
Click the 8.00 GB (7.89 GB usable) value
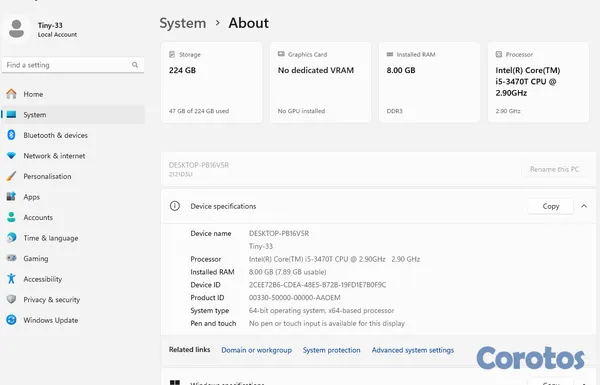(287, 272)
